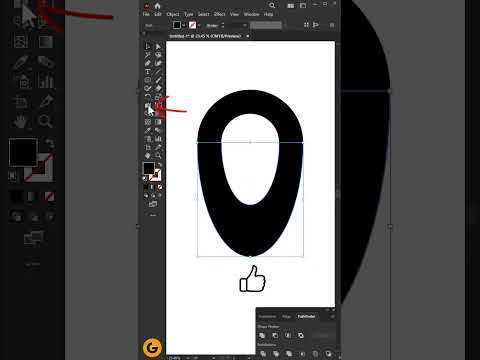This screenshot has width=480, height=360.
Task: Click the Untitled document tab
Action: coord(205,36)
